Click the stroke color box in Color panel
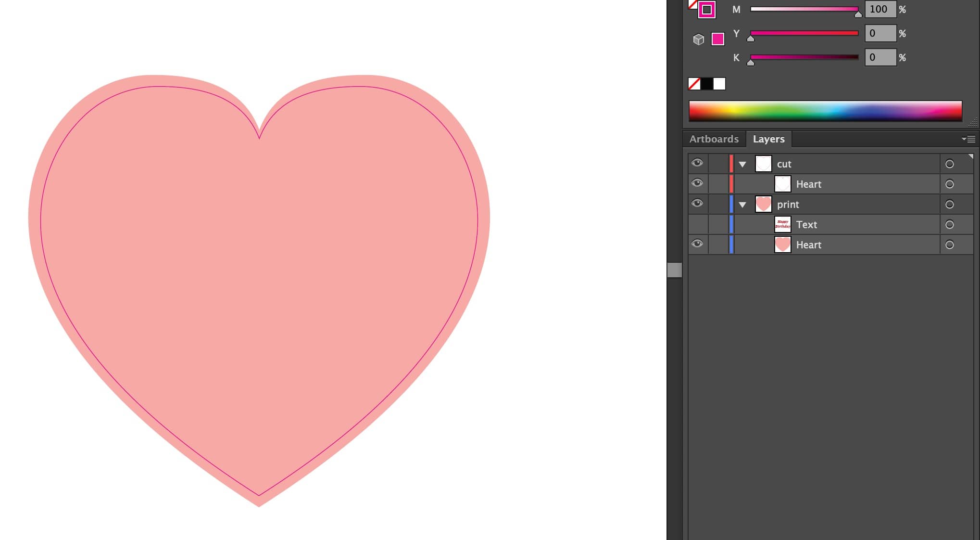This screenshot has width=980, height=540. (706, 10)
